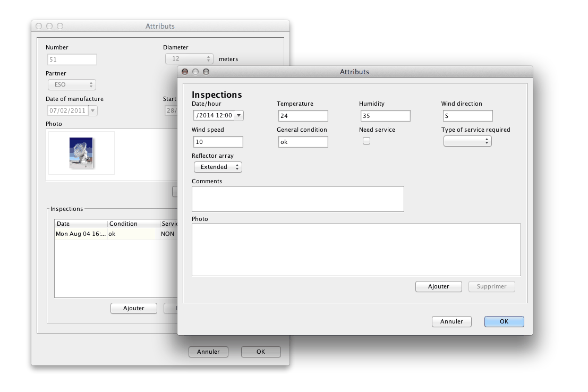Select the Mon Aug 04 inspection row
The width and height of the screenshot is (588, 392).
tap(106, 234)
